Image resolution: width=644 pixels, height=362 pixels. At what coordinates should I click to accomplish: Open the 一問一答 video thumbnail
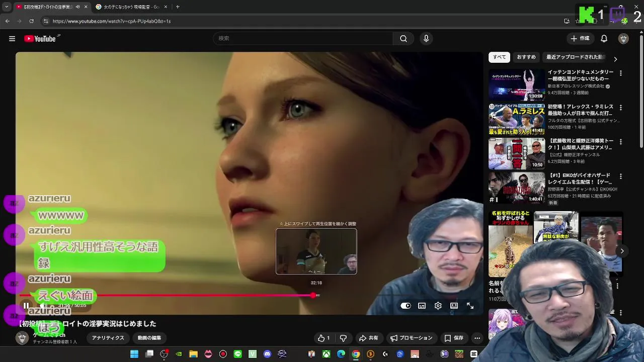(517, 153)
